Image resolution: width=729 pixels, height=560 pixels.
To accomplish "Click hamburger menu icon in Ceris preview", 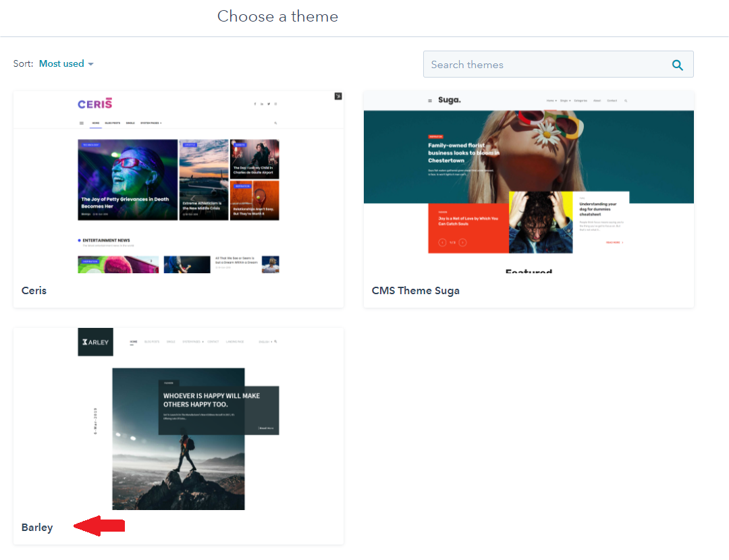I will click(82, 123).
